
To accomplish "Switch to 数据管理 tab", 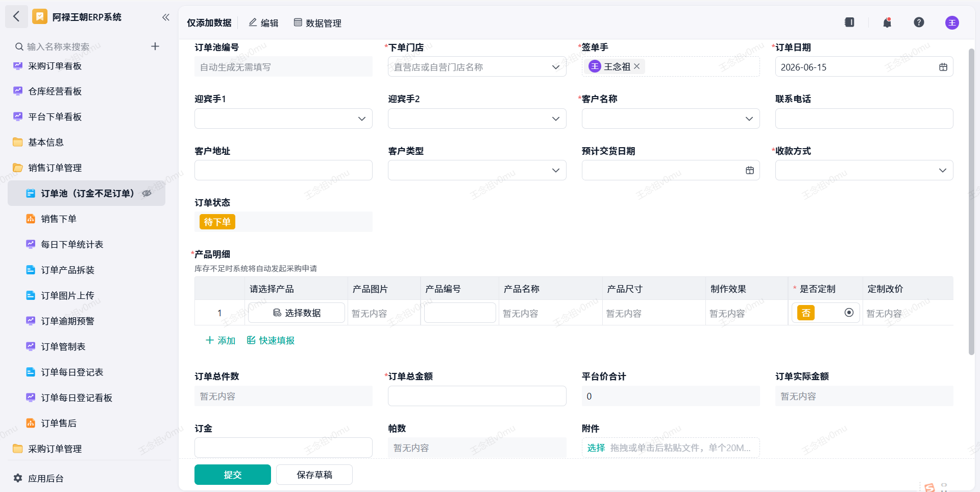I will (x=317, y=23).
